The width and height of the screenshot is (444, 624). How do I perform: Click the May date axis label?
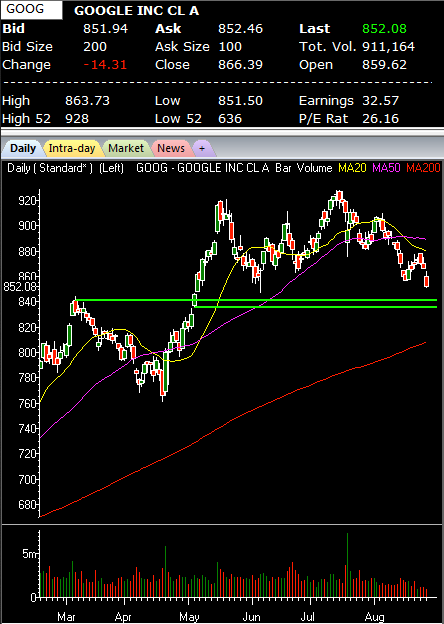[189, 617]
